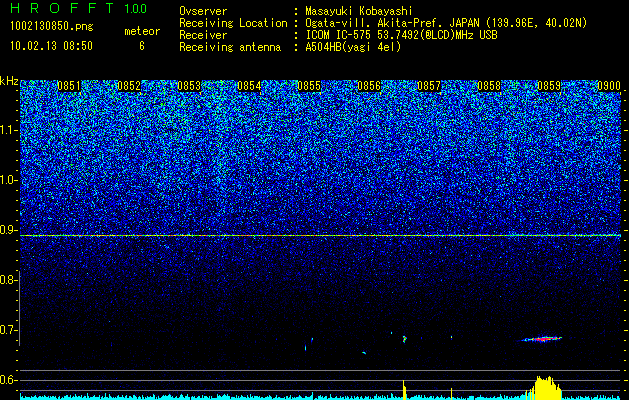Click the version number 1.0.0

point(135,8)
